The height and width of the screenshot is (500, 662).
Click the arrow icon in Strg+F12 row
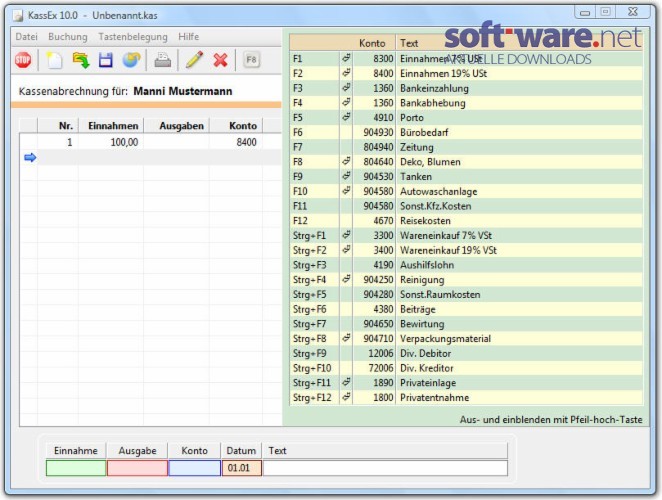point(346,397)
